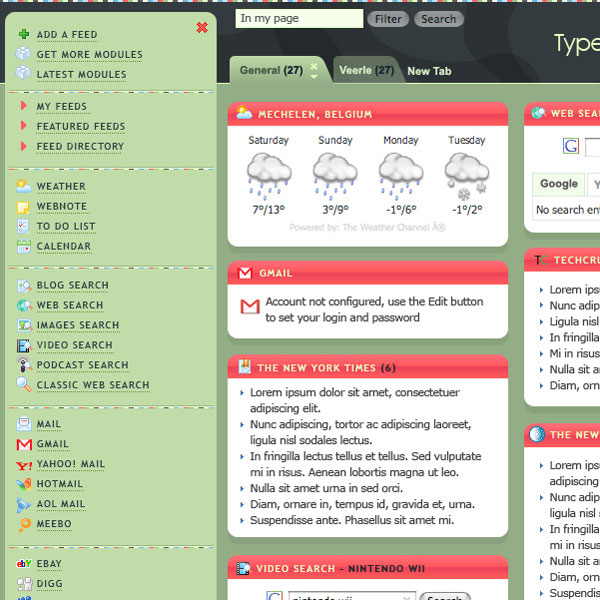Open 'Suspendisse ante. Phasellus sit amet mi.' headline

[x=352, y=520]
